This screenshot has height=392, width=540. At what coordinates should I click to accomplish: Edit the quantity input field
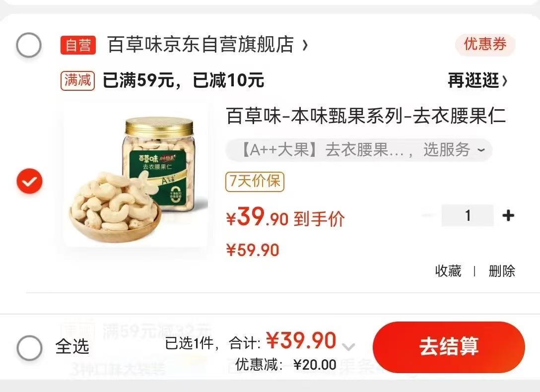[468, 215]
